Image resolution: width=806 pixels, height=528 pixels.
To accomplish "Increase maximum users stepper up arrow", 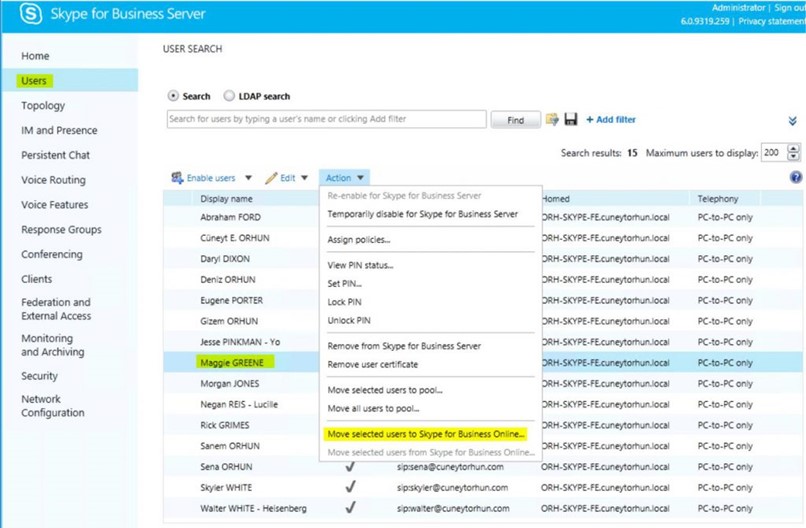I will [x=794, y=149].
